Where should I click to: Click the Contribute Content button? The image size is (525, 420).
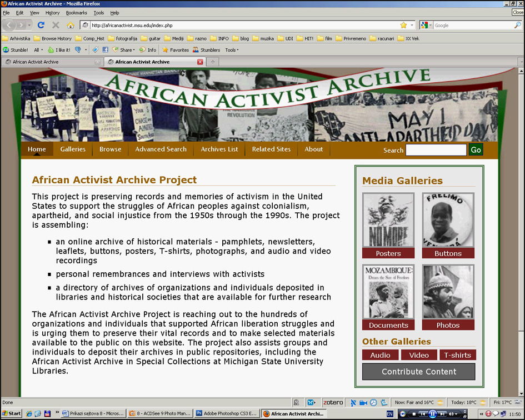pyautogui.click(x=418, y=372)
